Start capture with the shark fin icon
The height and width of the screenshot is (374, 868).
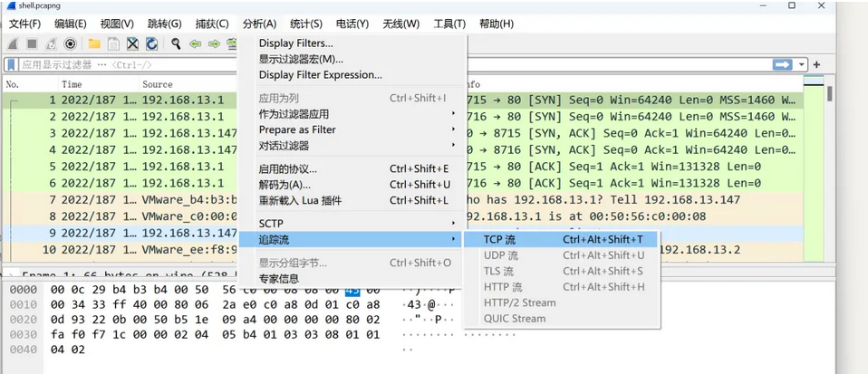pyautogui.click(x=14, y=43)
